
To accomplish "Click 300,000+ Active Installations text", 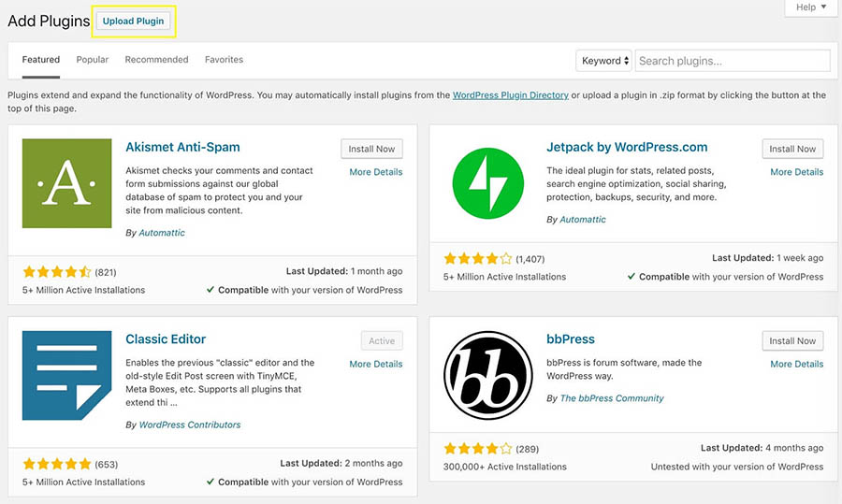I will 505,467.
